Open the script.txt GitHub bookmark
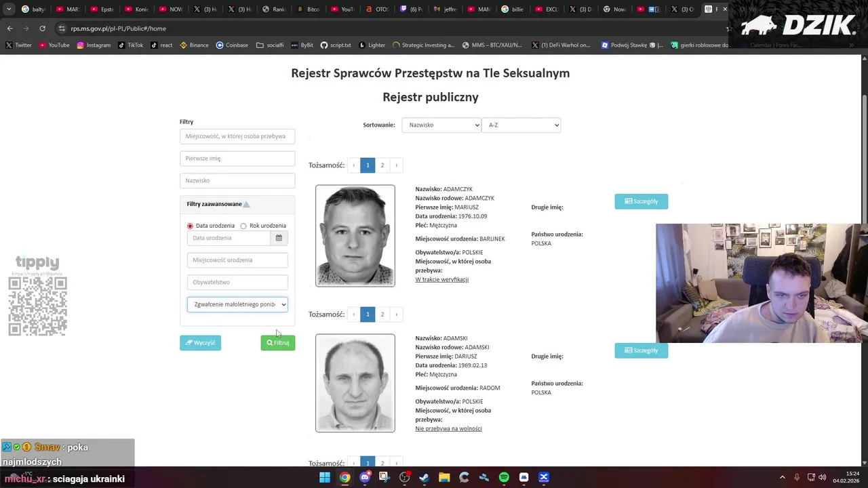This screenshot has height=488, width=868. click(336, 45)
